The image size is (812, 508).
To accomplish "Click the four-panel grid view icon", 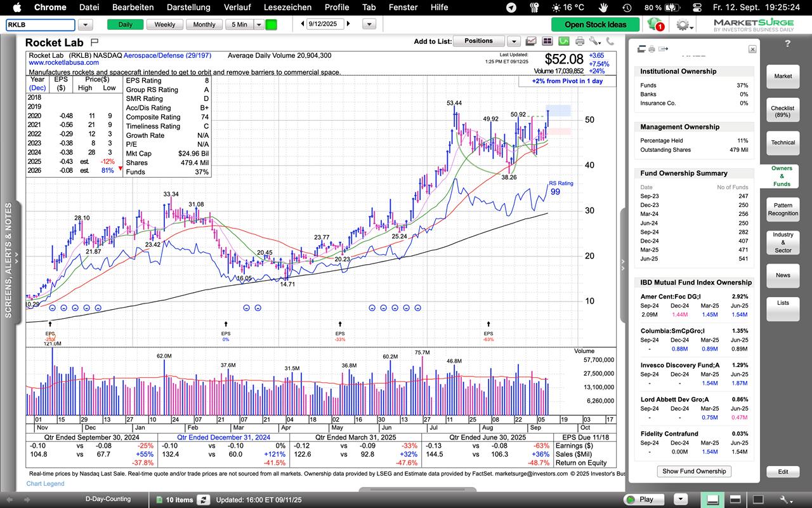I will pos(547,41).
